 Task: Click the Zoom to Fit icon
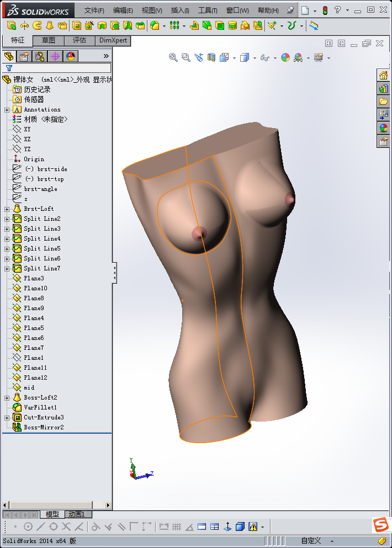[x=173, y=57]
